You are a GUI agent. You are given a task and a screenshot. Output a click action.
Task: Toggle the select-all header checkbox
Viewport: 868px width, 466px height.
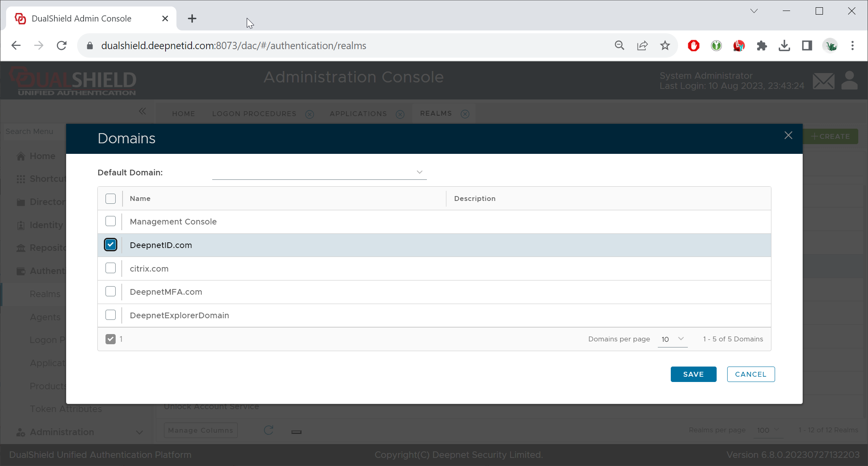pyautogui.click(x=110, y=198)
